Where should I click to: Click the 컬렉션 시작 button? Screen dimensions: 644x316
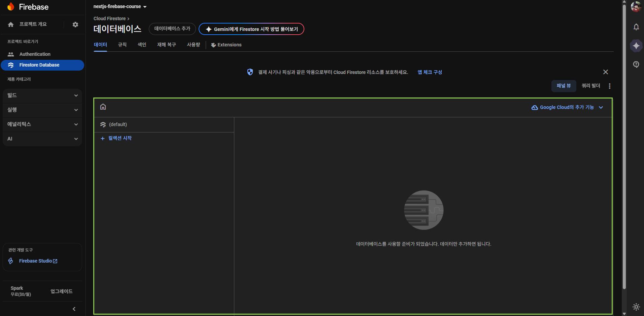116,138
